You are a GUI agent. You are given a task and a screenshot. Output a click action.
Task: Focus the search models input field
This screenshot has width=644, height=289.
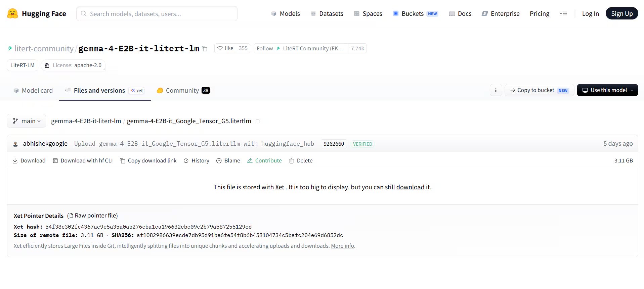pos(157,14)
